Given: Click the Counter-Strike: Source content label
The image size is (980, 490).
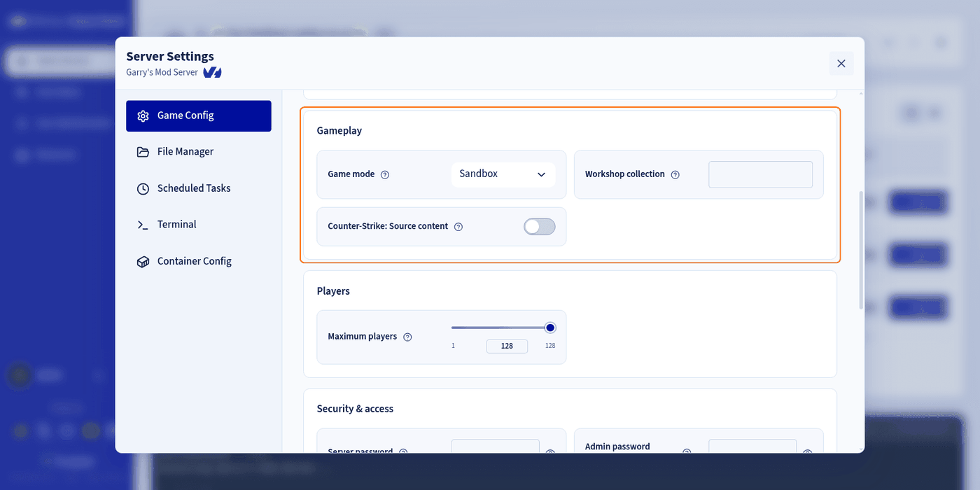Looking at the screenshot, I should [388, 226].
